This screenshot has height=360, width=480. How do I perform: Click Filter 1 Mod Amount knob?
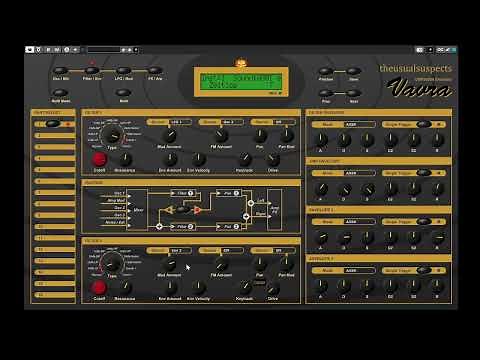point(169,135)
